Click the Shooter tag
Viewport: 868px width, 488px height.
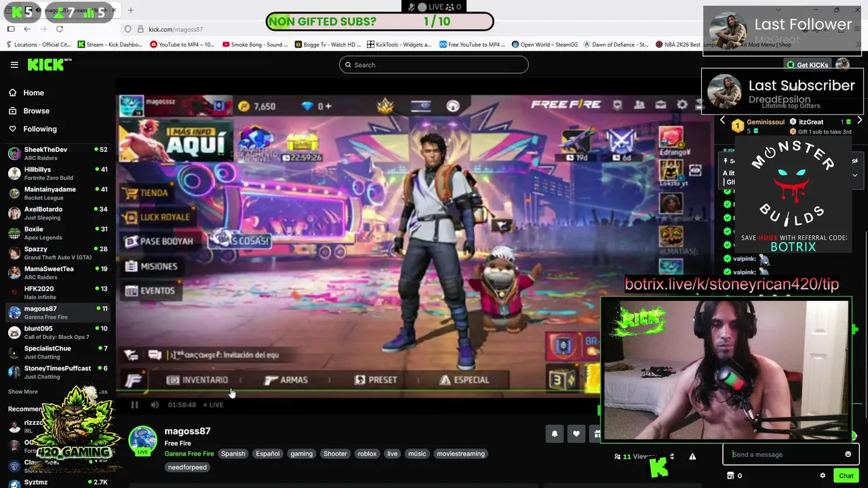[x=335, y=453]
